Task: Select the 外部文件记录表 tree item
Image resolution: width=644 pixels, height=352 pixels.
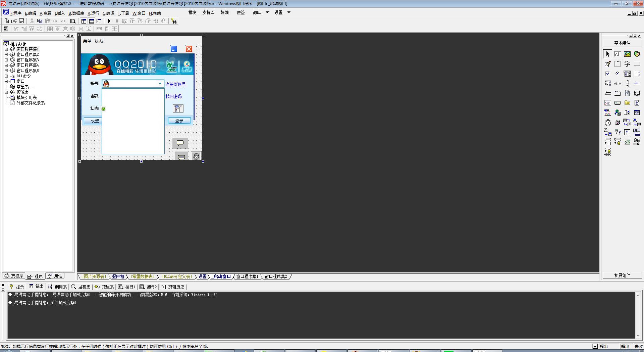Action: click(x=31, y=103)
